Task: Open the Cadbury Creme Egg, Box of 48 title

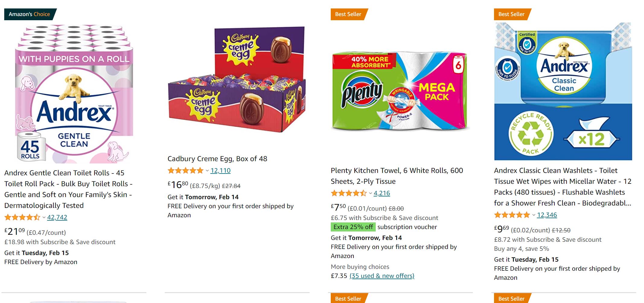Action: (217, 159)
